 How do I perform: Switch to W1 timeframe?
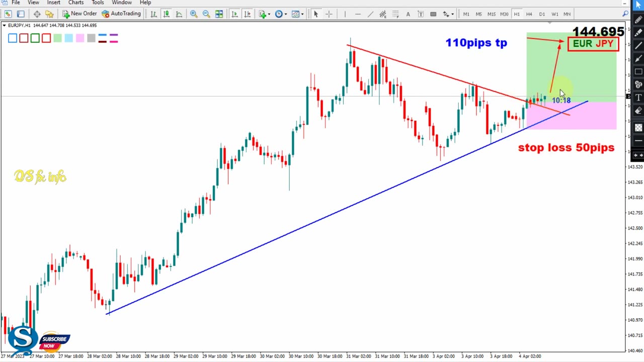(554, 14)
